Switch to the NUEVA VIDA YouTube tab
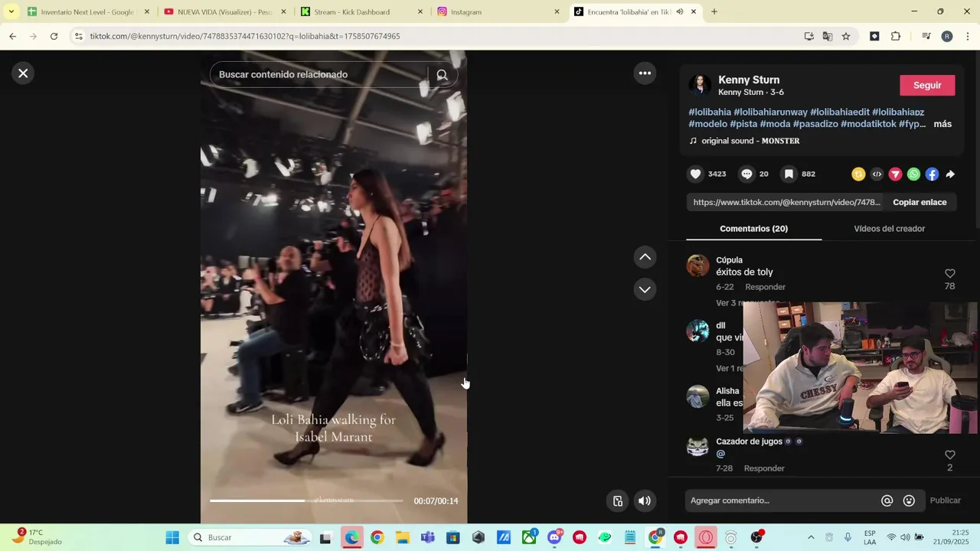Viewport: 980px width, 551px height. pos(225,11)
